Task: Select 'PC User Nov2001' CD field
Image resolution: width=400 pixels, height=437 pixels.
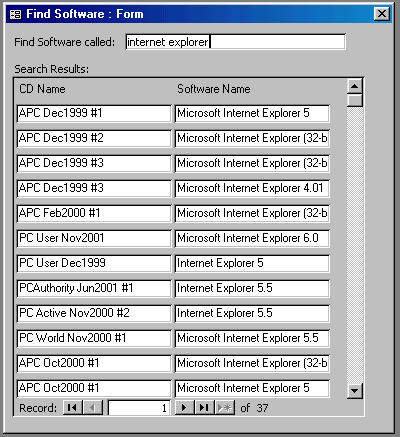Action: (x=94, y=238)
